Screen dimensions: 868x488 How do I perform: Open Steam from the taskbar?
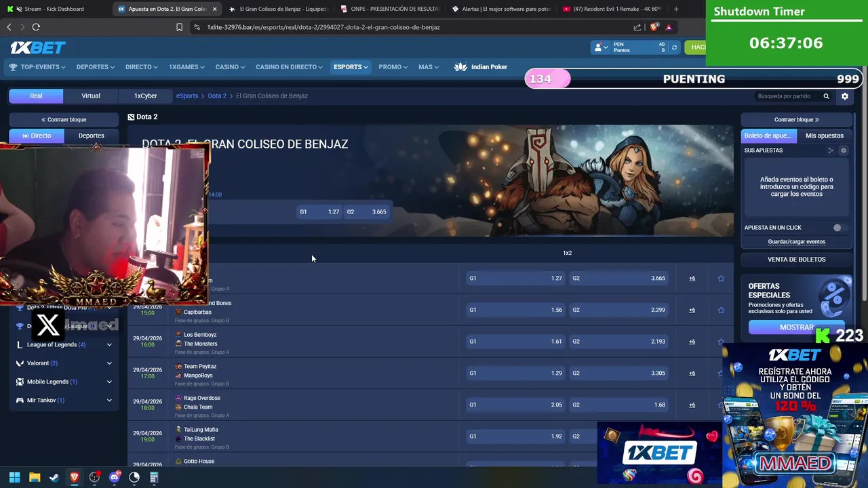(54, 477)
